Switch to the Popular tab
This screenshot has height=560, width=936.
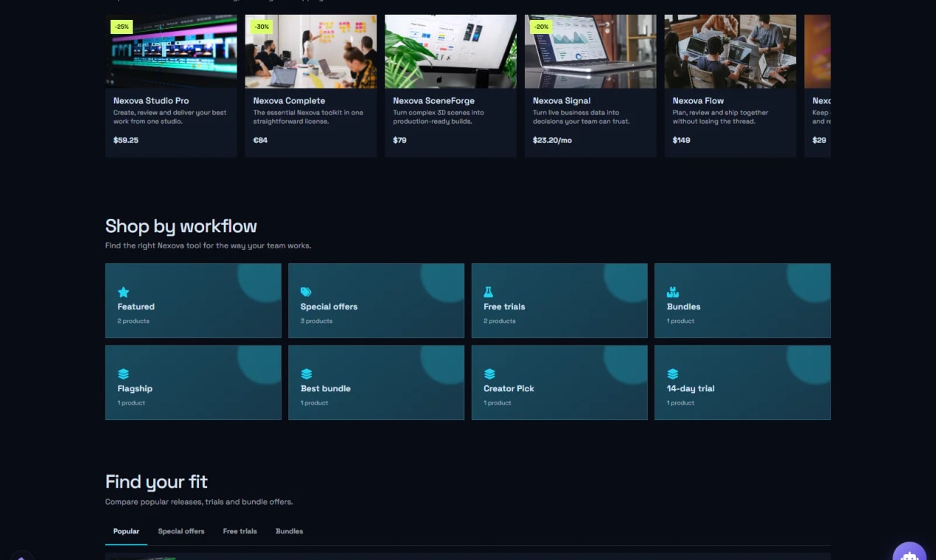click(x=126, y=531)
